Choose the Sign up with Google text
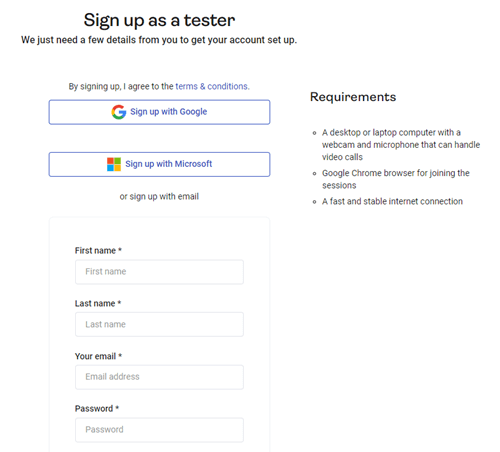Screen dimensions: 500x452 (169, 112)
